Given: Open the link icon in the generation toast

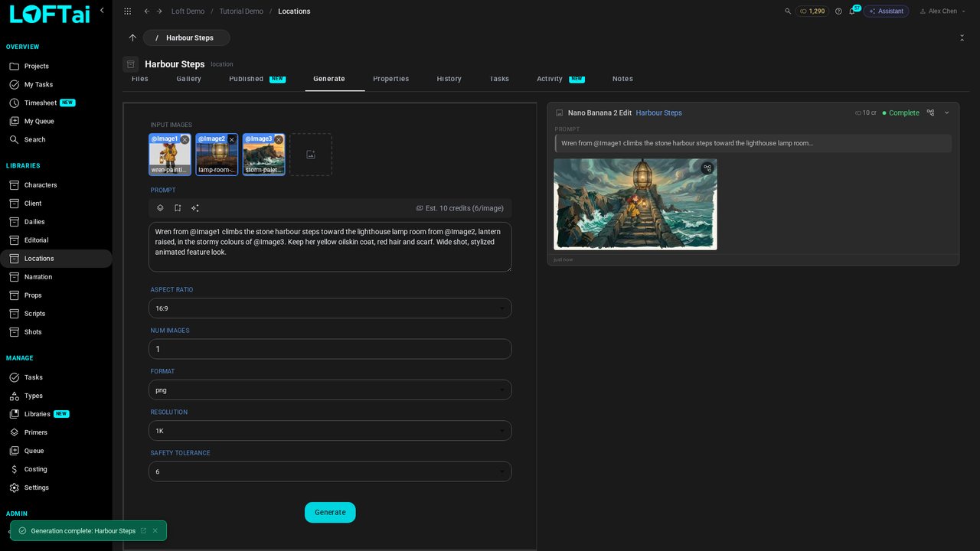Looking at the screenshot, I should (143, 531).
